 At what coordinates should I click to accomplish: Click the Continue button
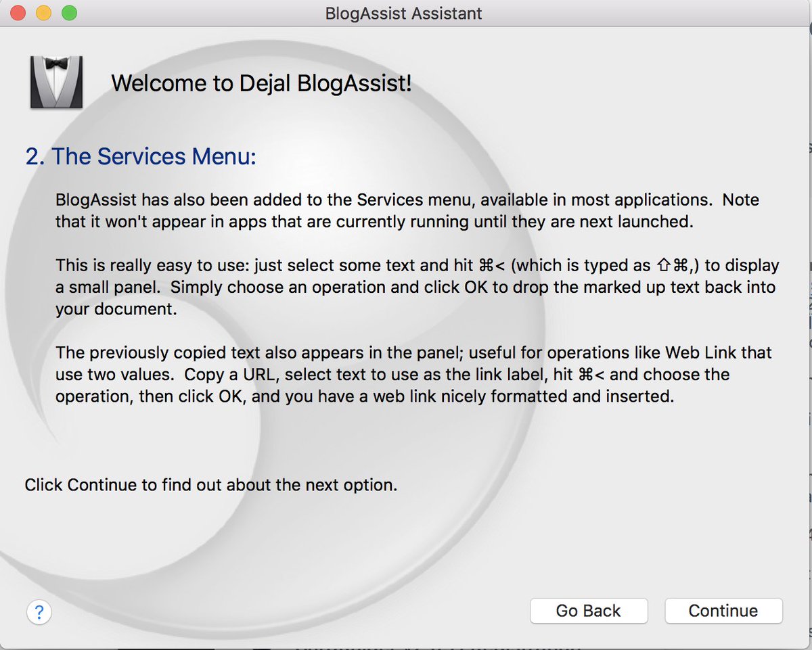click(723, 611)
